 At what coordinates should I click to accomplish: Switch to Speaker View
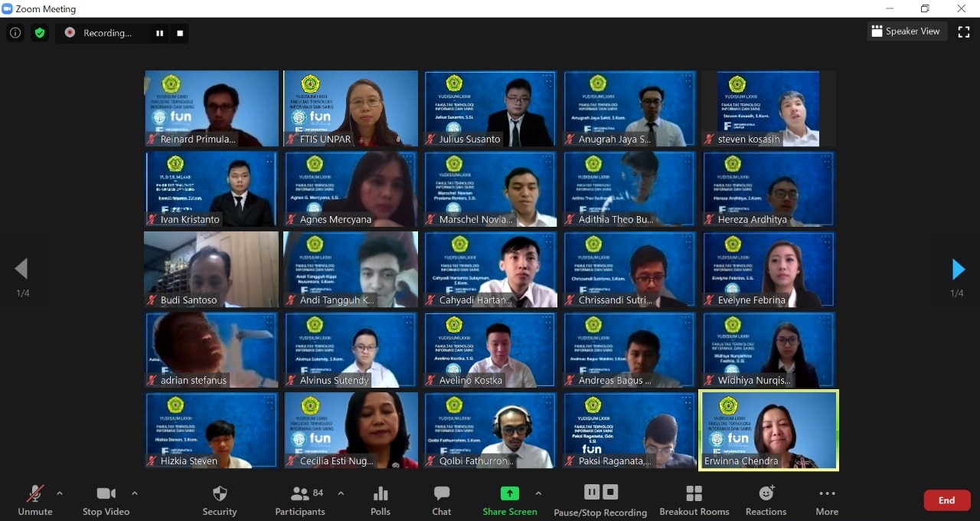(x=906, y=31)
